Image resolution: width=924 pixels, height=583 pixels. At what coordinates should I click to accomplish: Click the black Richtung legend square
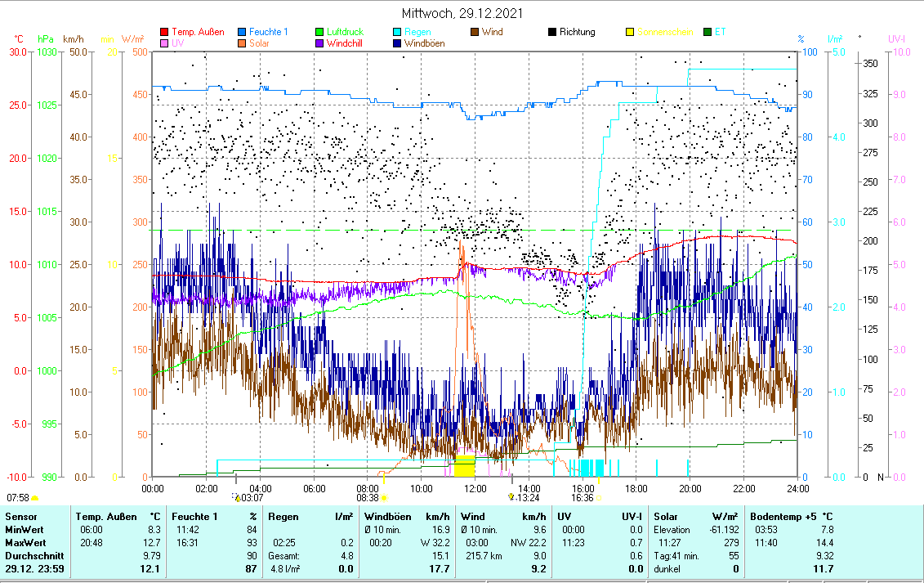[x=552, y=33]
